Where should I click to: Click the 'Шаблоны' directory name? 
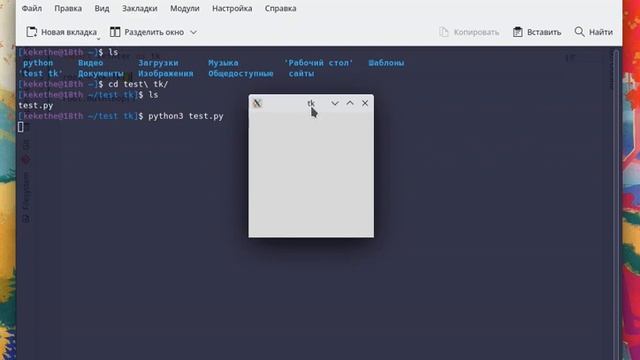tap(386, 63)
